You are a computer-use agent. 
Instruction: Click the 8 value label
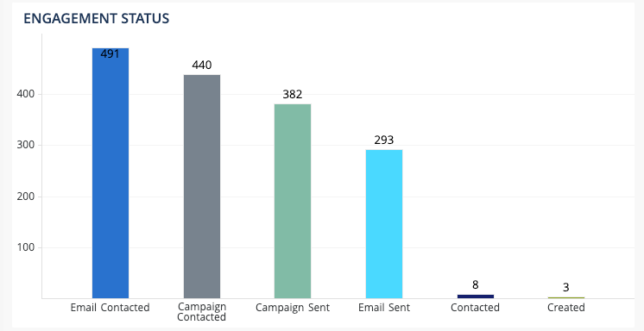(476, 285)
